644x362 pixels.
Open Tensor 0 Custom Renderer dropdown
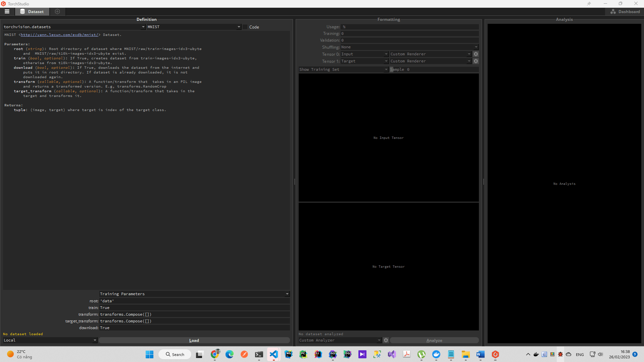click(x=431, y=54)
